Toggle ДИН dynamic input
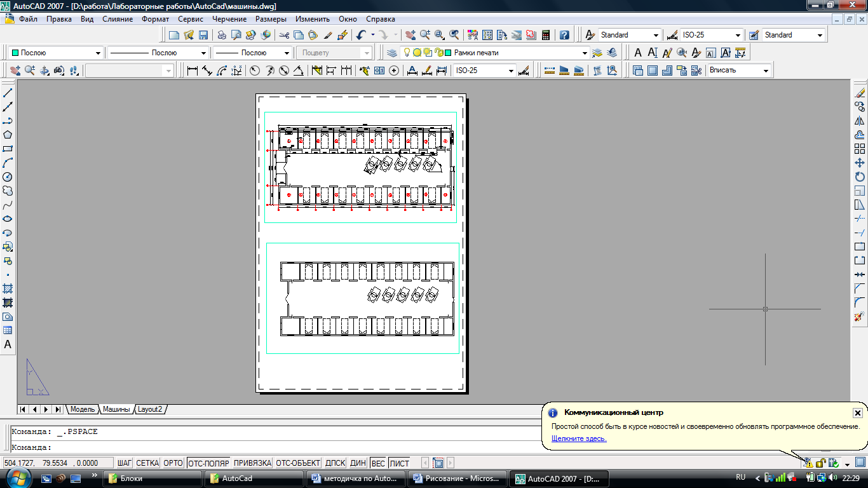 pyautogui.click(x=358, y=463)
